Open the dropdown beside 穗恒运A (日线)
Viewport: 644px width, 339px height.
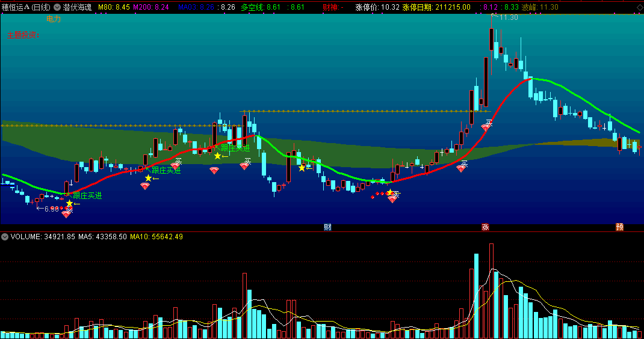tap(57, 7)
